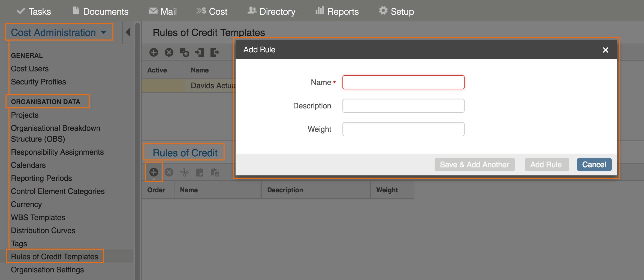Click the delete rule icon
Screen dimensions: 644x280
coord(169,172)
